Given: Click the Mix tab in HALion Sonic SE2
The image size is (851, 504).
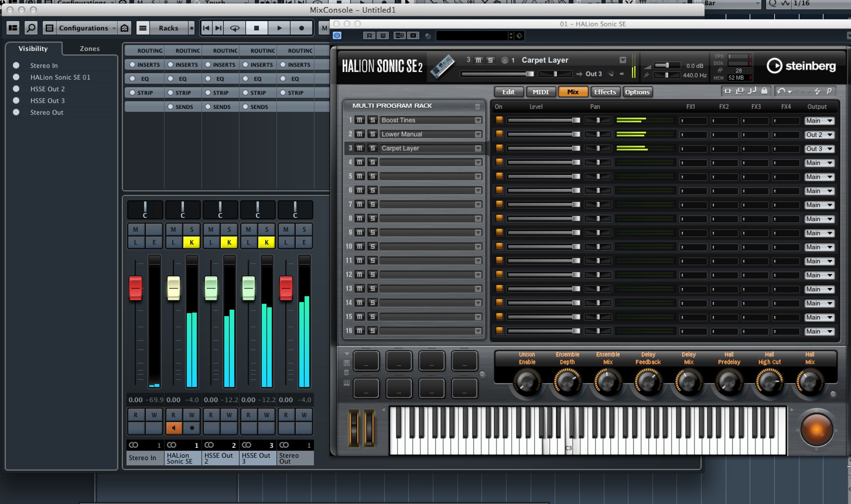Looking at the screenshot, I should pyautogui.click(x=573, y=91).
